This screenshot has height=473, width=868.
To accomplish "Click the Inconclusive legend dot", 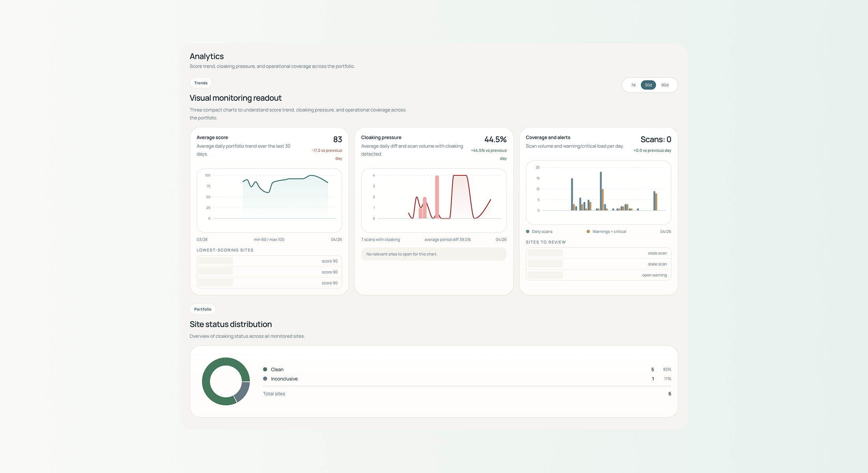I will [x=265, y=379].
